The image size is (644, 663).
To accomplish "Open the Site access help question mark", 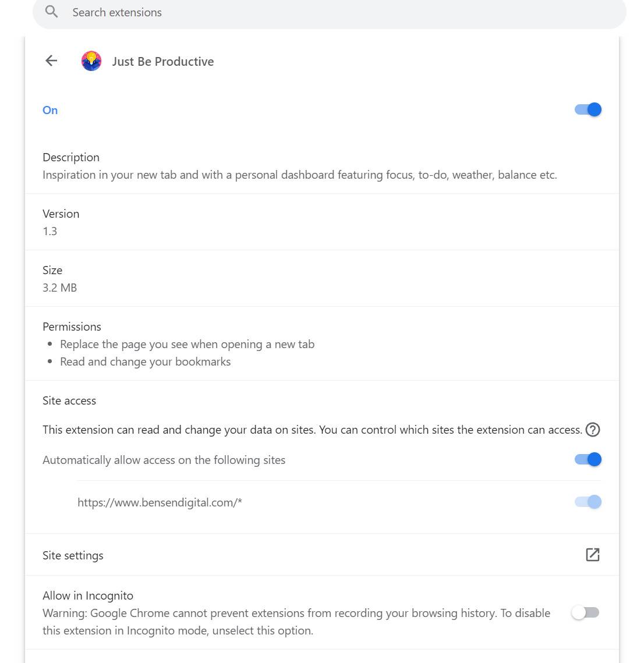I will pyautogui.click(x=593, y=430).
